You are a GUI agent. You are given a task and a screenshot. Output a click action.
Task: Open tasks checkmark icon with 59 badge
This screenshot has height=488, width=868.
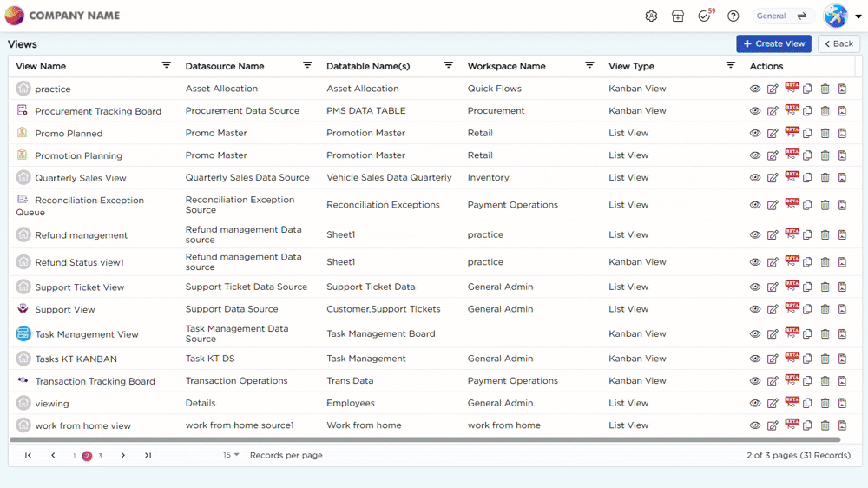point(705,16)
